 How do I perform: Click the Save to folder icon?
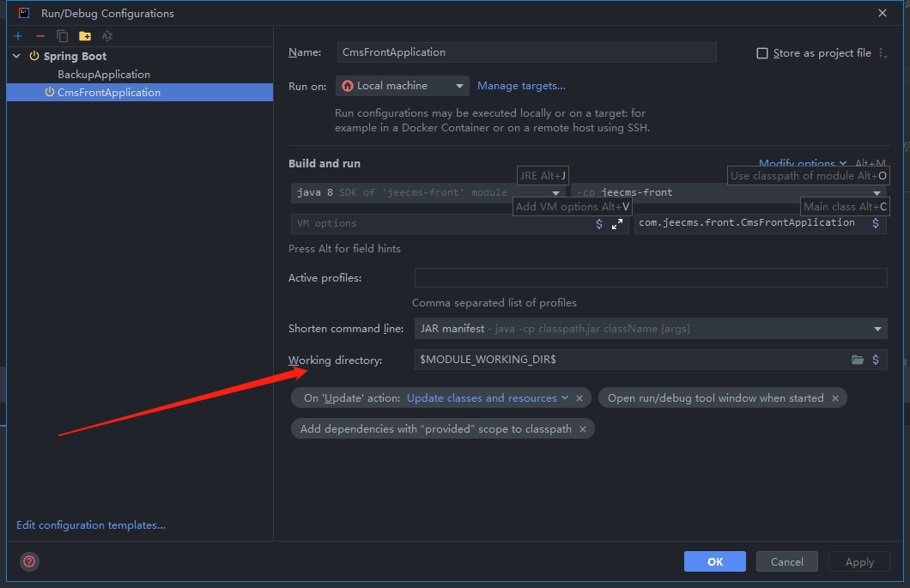tap(85, 36)
